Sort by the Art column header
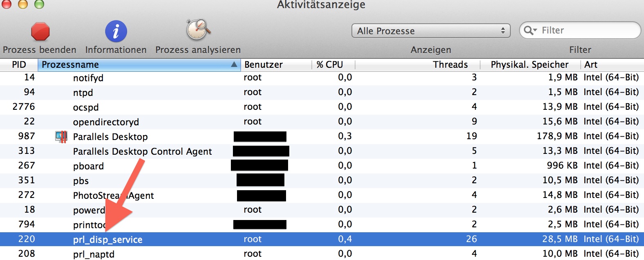644x260 pixels. (x=613, y=65)
